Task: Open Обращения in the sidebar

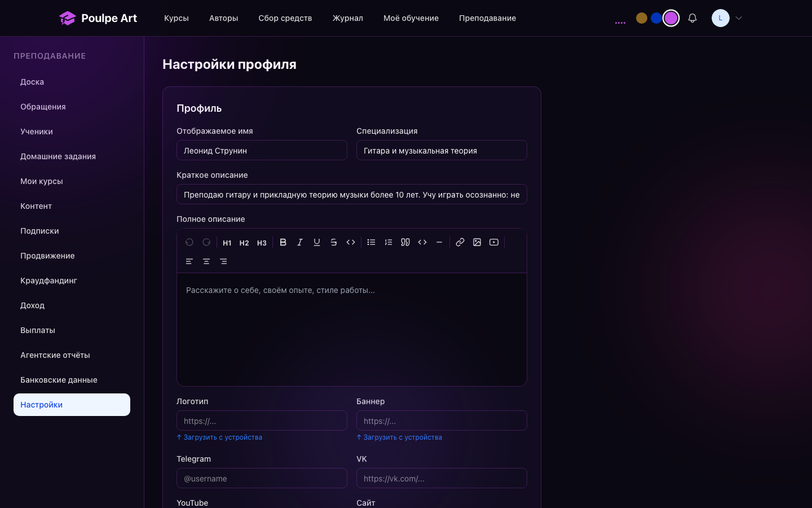Action: click(72, 107)
